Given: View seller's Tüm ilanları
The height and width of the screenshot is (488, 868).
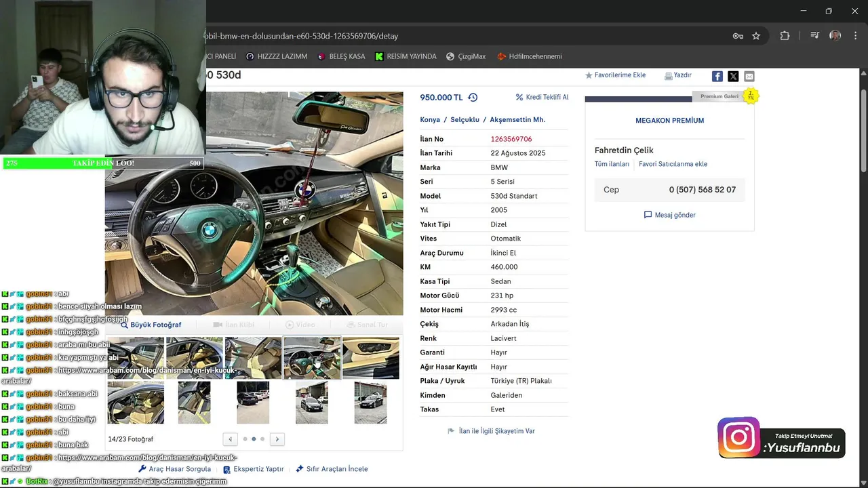Looking at the screenshot, I should (x=612, y=164).
